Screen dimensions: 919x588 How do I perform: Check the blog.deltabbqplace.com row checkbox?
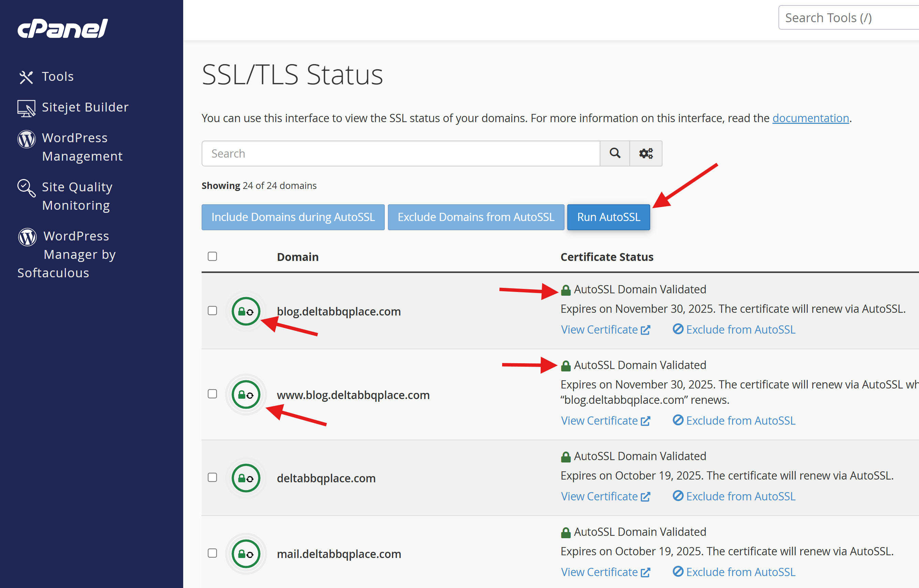[212, 311]
